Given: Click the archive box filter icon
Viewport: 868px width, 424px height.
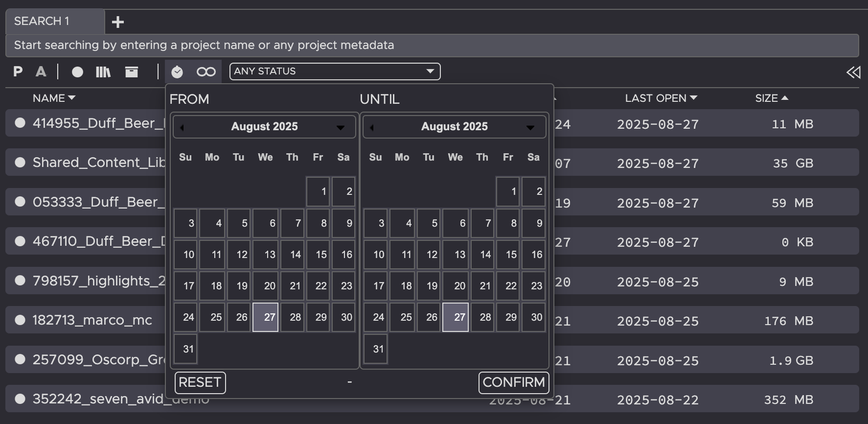Looking at the screenshot, I should click(132, 72).
